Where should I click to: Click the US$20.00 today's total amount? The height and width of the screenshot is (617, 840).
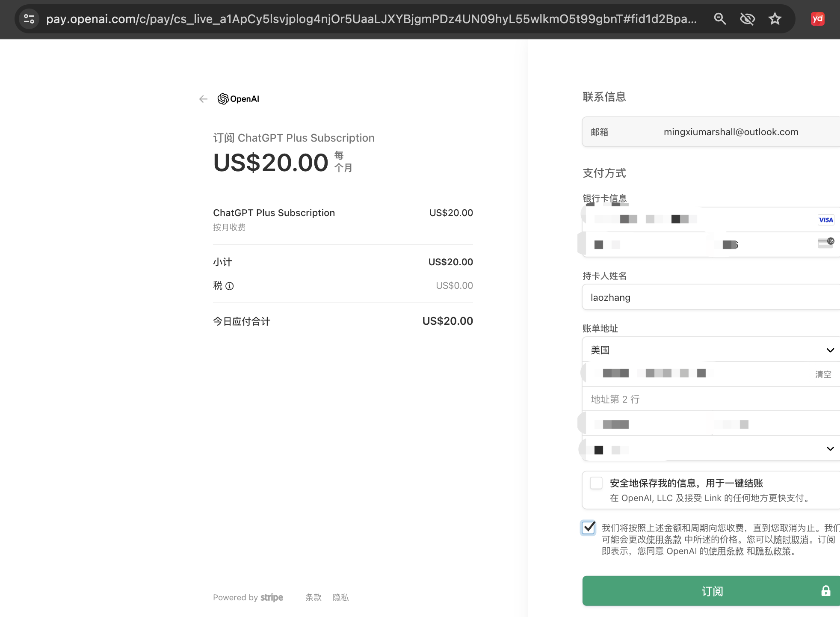(447, 321)
